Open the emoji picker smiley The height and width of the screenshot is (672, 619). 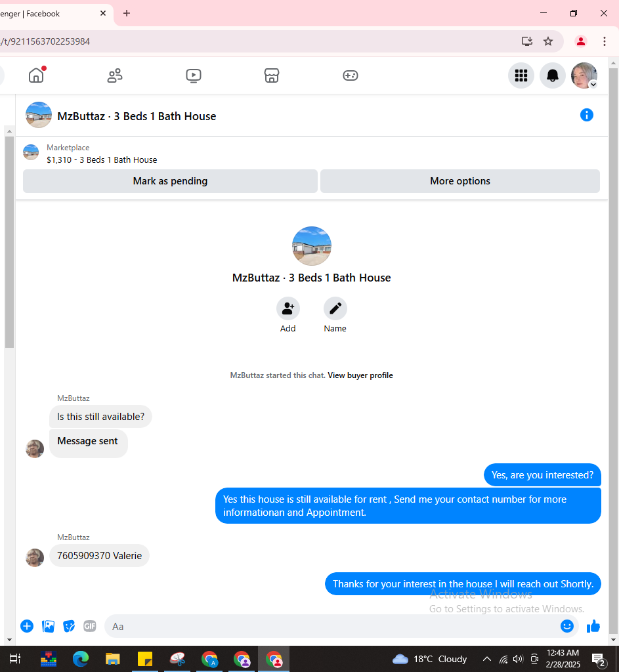click(x=566, y=626)
